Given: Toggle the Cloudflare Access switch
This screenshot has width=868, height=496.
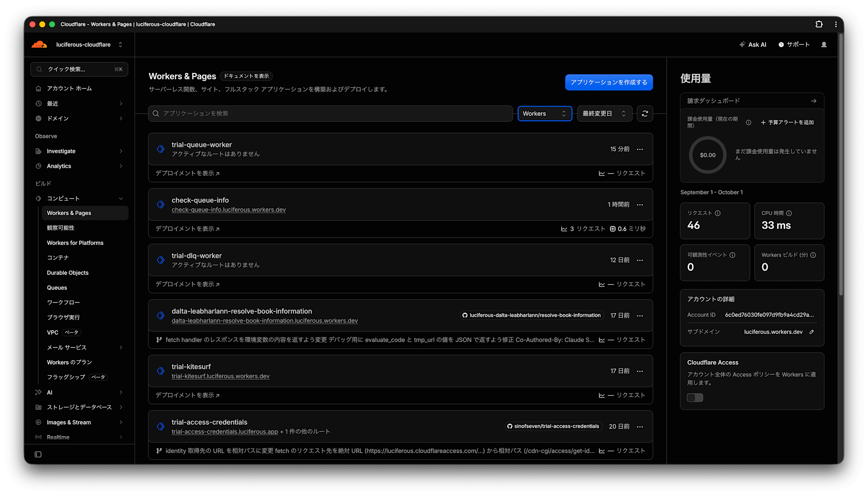Looking at the screenshot, I should pyautogui.click(x=695, y=398).
